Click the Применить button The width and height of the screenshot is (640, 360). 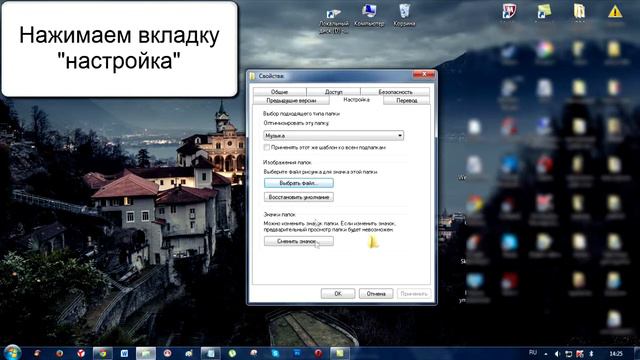click(414, 293)
